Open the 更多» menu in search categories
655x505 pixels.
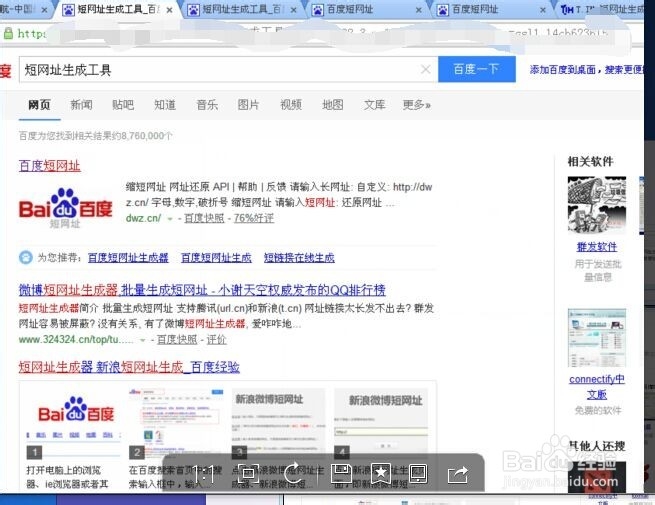click(x=416, y=104)
